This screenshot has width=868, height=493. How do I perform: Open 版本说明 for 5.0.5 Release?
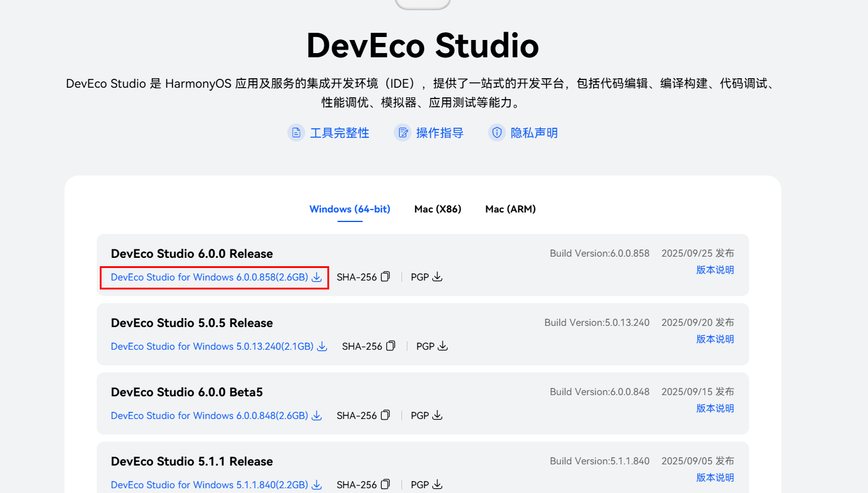[715, 339]
